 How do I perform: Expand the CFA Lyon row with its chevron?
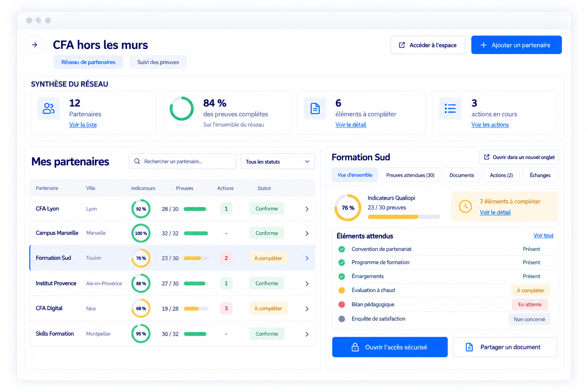[x=307, y=209]
